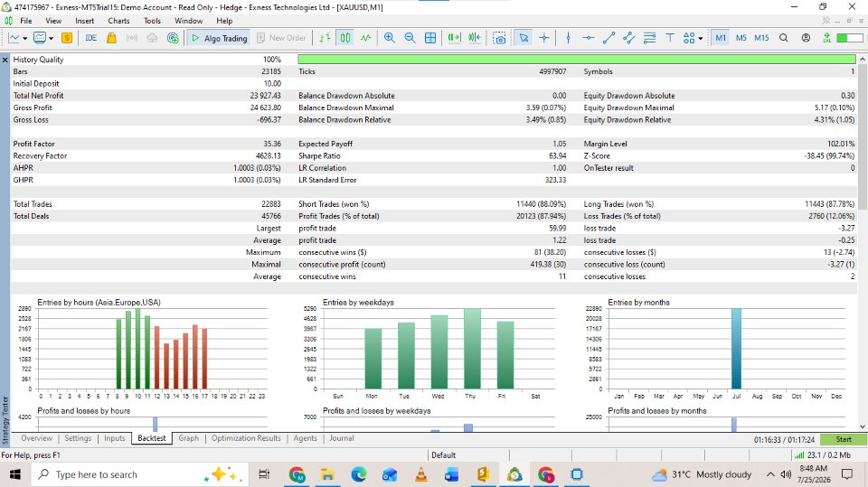The width and height of the screenshot is (868, 487).
Task: Draw a horizontal line
Action: pos(589,38)
